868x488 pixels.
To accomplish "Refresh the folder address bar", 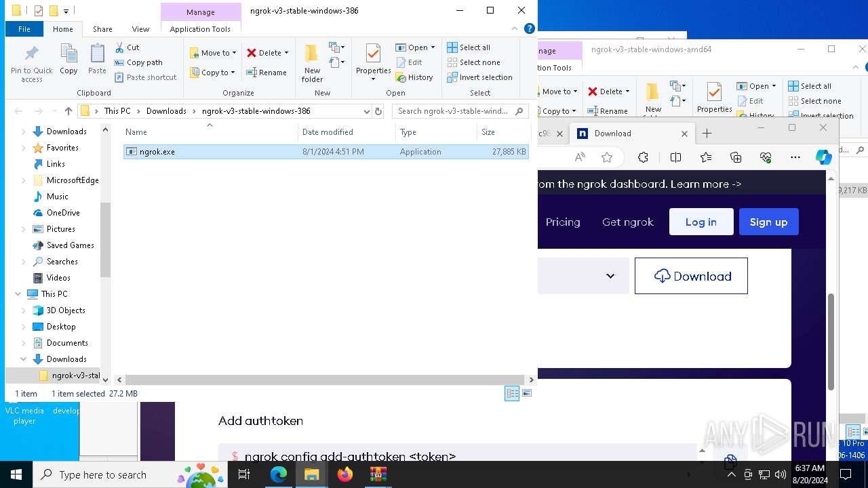I will [x=378, y=111].
